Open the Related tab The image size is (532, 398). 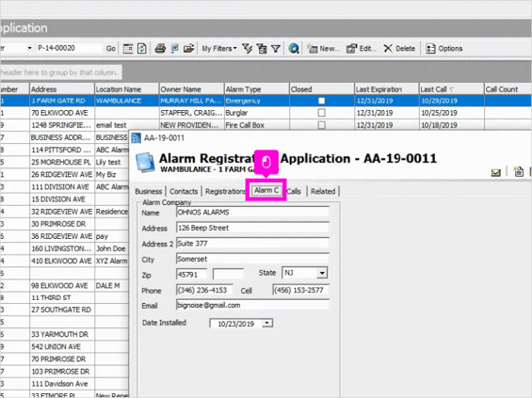tap(323, 191)
